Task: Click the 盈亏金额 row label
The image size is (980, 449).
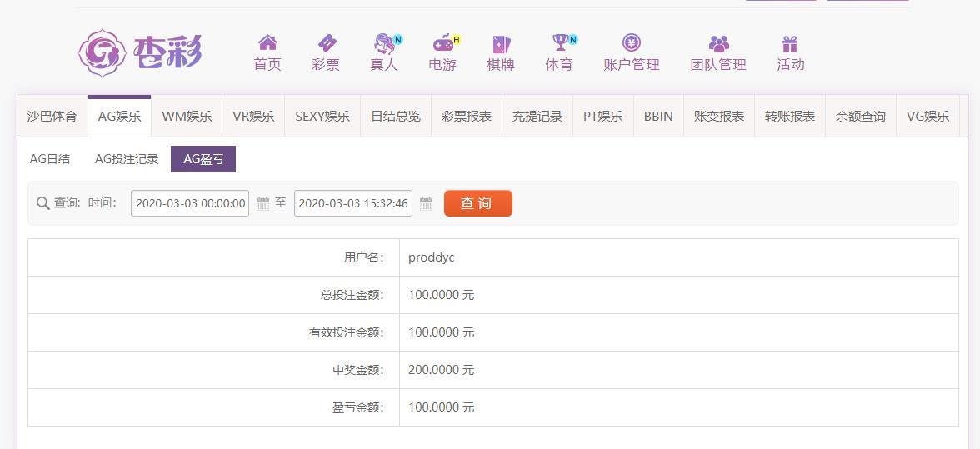Action: [x=358, y=407]
